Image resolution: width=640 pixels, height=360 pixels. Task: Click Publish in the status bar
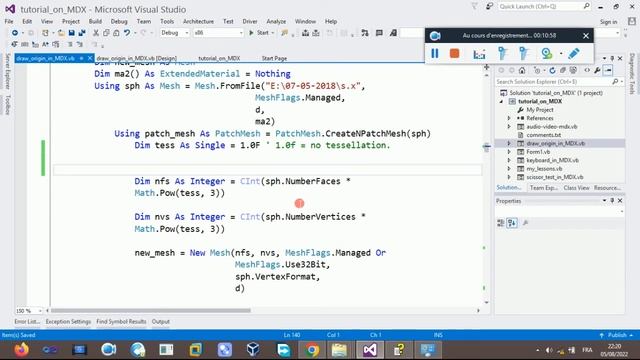617,335
